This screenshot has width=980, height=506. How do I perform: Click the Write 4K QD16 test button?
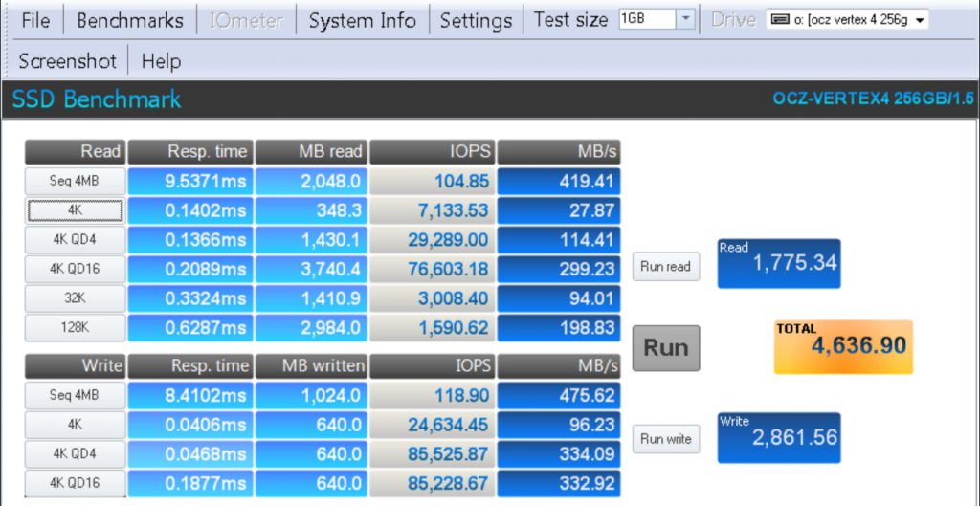point(75,483)
